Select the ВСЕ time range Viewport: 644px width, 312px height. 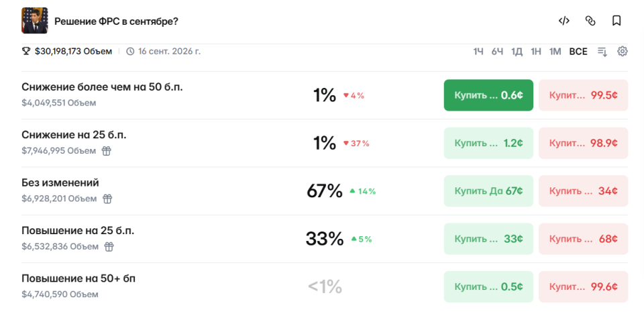tap(578, 52)
